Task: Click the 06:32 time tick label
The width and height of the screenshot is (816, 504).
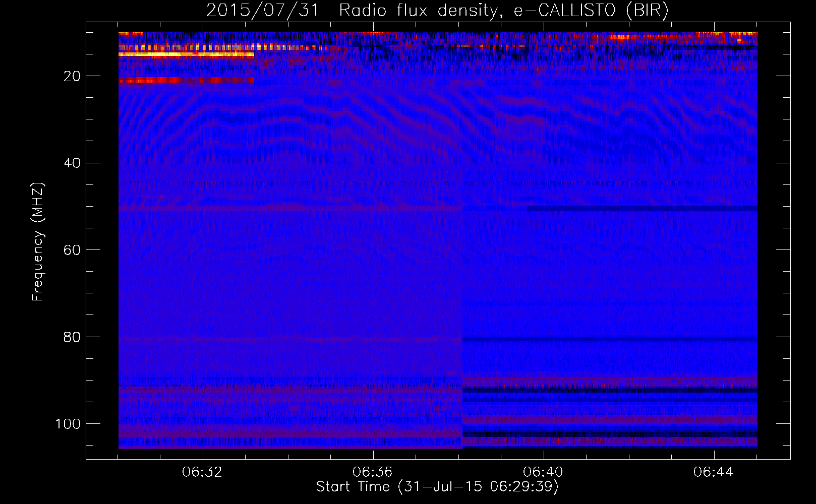Action: coord(202,472)
